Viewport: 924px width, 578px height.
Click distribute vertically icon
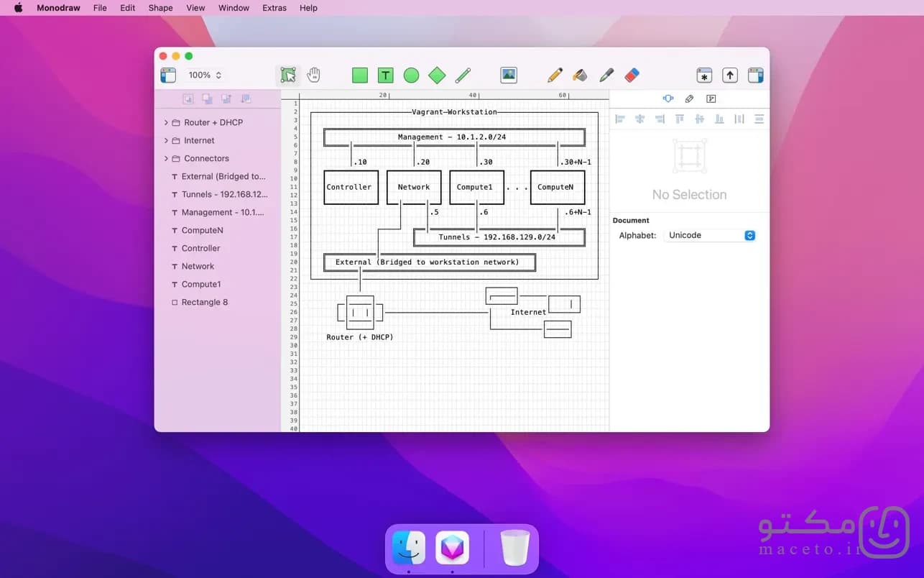pyautogui.click(x=759, y=119)
